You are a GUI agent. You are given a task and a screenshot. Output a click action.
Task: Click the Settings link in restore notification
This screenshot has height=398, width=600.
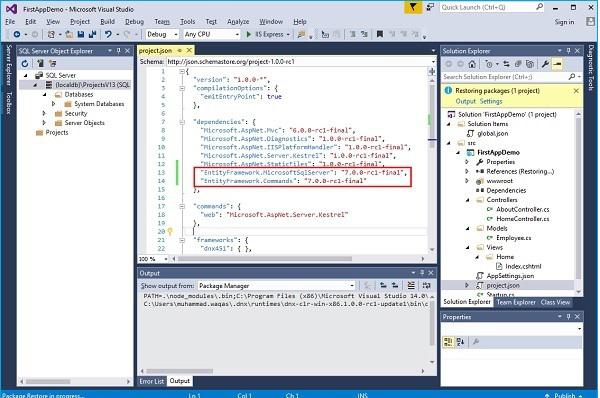pos(491,101)
